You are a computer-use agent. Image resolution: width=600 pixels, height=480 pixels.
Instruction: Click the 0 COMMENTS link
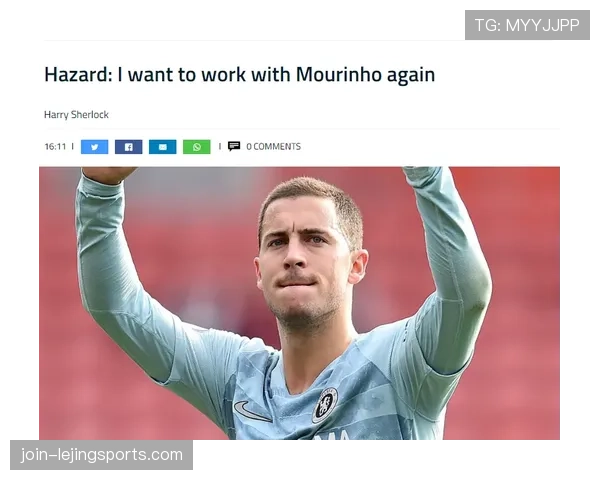274,147
